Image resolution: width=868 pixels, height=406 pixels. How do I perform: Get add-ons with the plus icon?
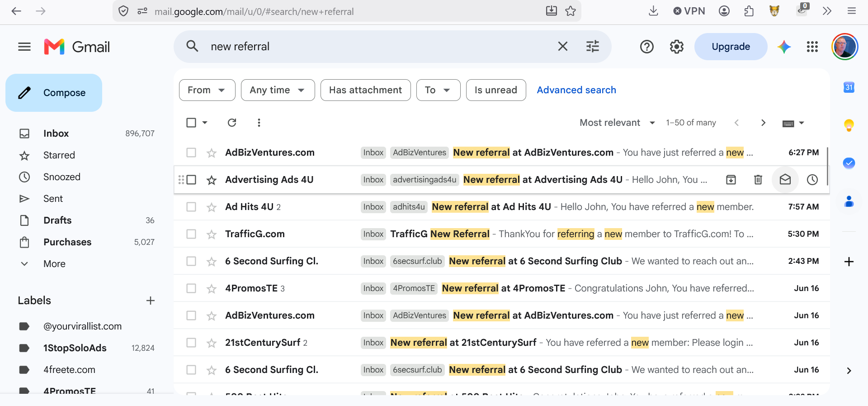point(849,262)
